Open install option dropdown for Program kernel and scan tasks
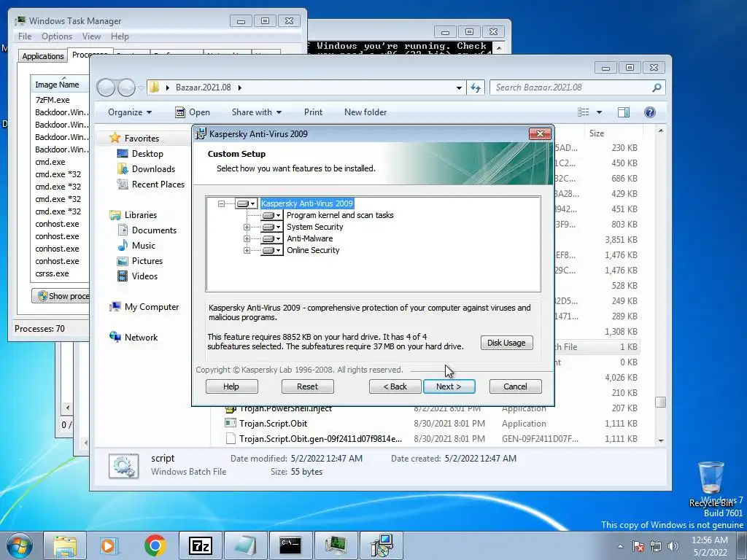 coord(272,215)
